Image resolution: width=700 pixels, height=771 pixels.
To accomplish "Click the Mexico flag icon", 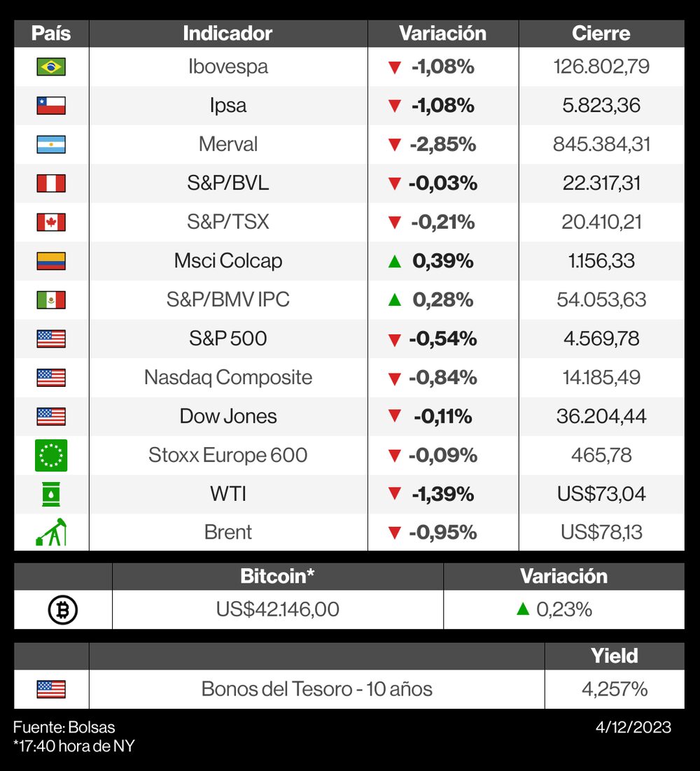I will [51, 299].
